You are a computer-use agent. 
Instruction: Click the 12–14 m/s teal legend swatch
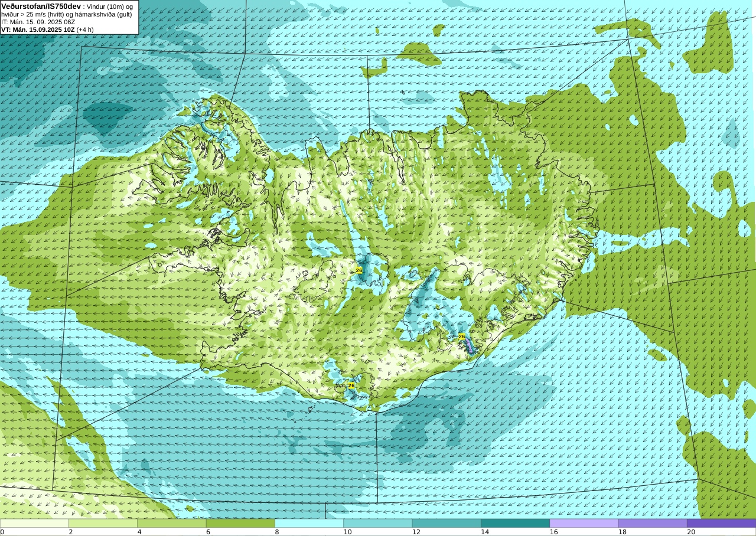tap(447, 523)
